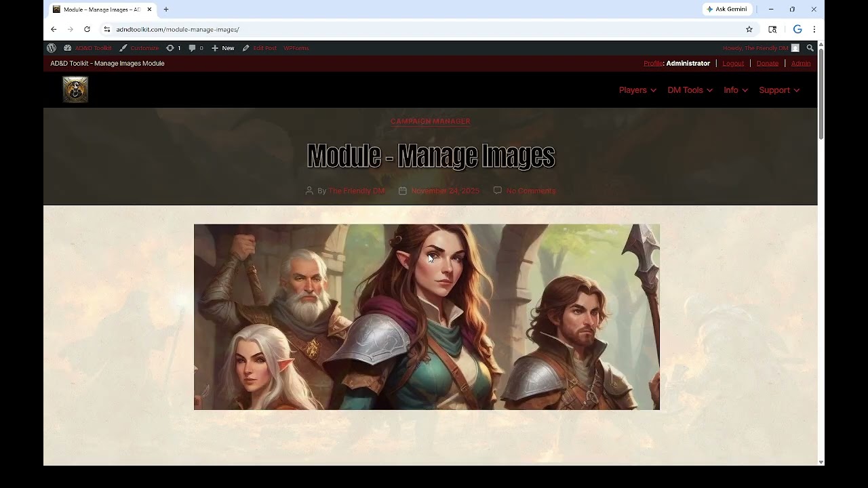The height and width of the screenshot is (488, 868).
Task: Open admin bar search magnifier icon
Action: [810, 48]
